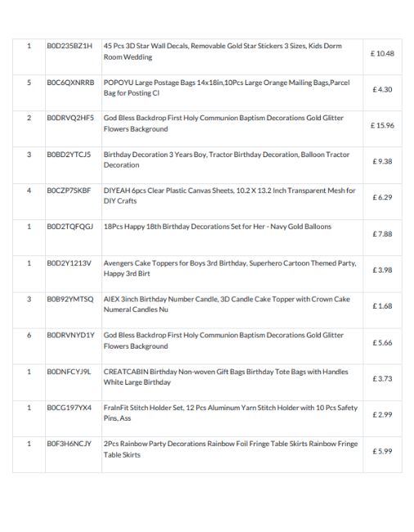Viewport: 414px width, 532px height.
Task: Select the 45 Pcs 3D Star Wall Decals description
Action: click(223, 52)
